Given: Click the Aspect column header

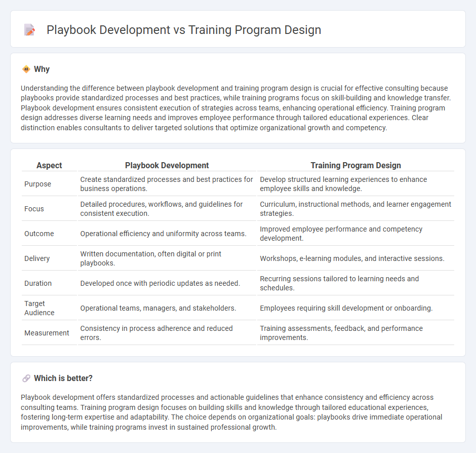Looking at the screenshot, I should click(x=49, y=165).
